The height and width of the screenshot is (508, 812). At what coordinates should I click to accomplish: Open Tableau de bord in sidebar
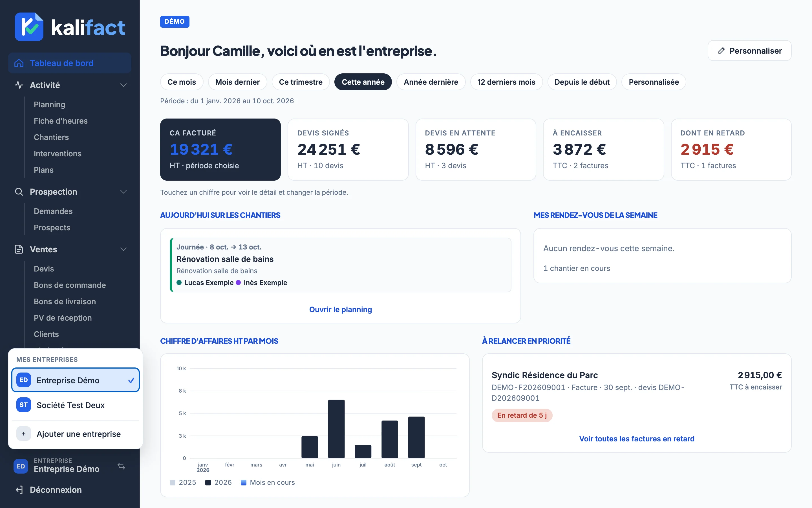click(69, 63)
